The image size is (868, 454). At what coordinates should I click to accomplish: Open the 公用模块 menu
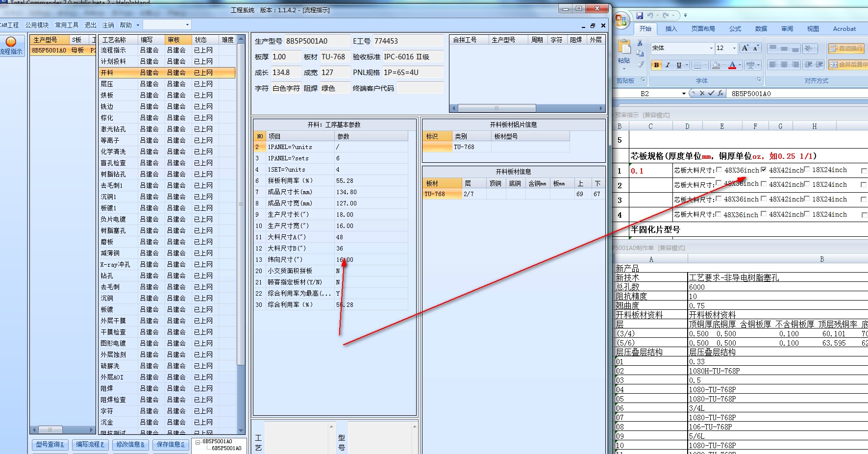coord(37,25)
